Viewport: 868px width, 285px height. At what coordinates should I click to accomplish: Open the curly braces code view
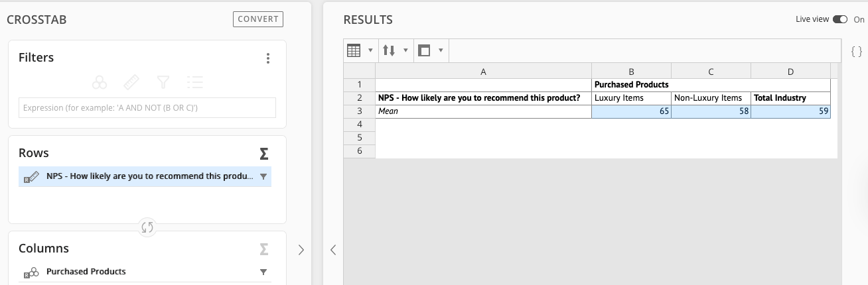856,50
